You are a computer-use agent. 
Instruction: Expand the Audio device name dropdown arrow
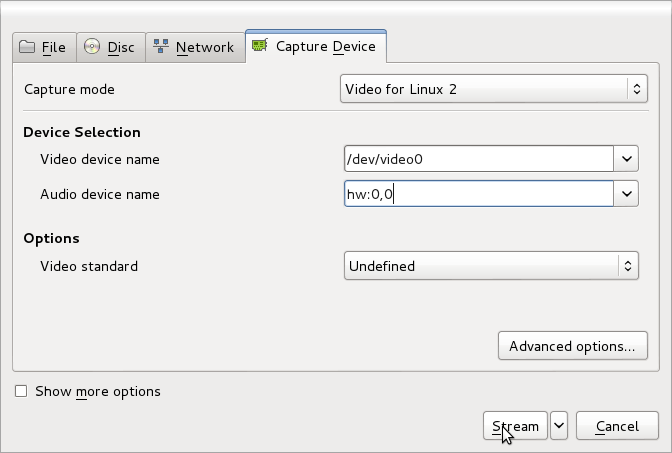(626, 194)
